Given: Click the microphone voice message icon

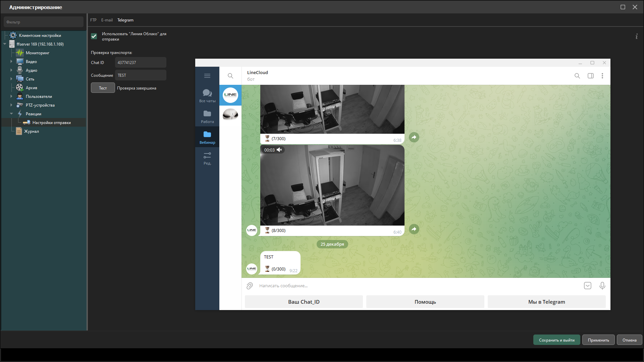Looking at the screenshot, I should (x=602, y=286).
